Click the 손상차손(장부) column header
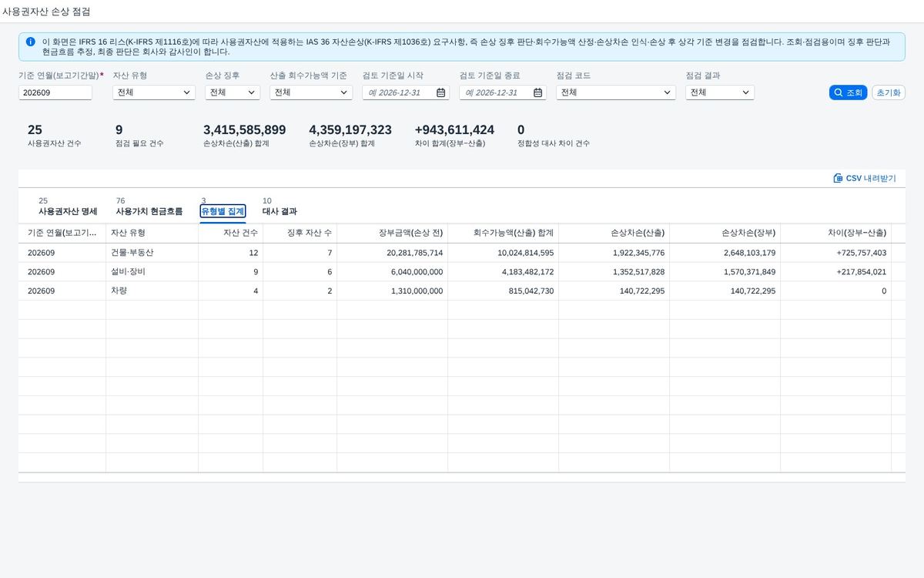 coord(725,233)
